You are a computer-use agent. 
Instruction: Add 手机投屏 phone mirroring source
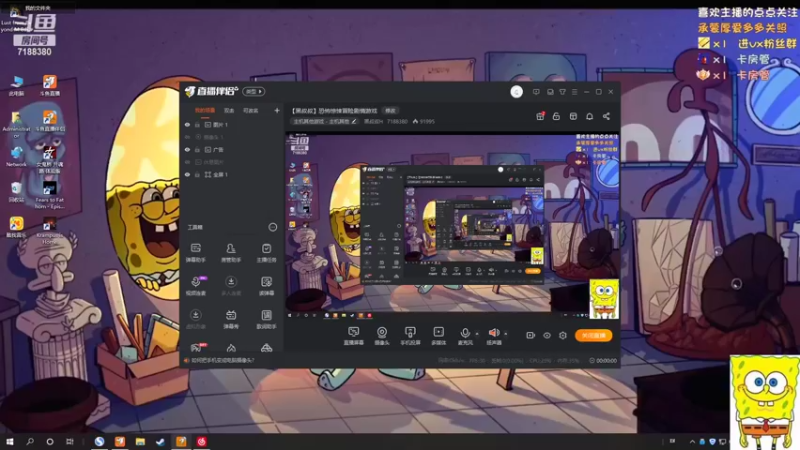pos(410,336)
